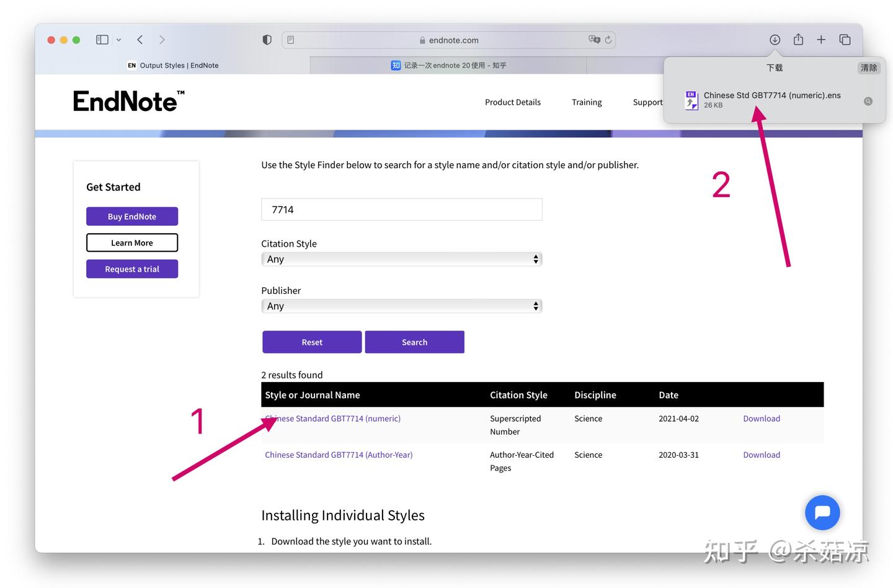Switch to the 知乎 endnote tab
The width and height of the screenshot is (893, 588).
448,65
